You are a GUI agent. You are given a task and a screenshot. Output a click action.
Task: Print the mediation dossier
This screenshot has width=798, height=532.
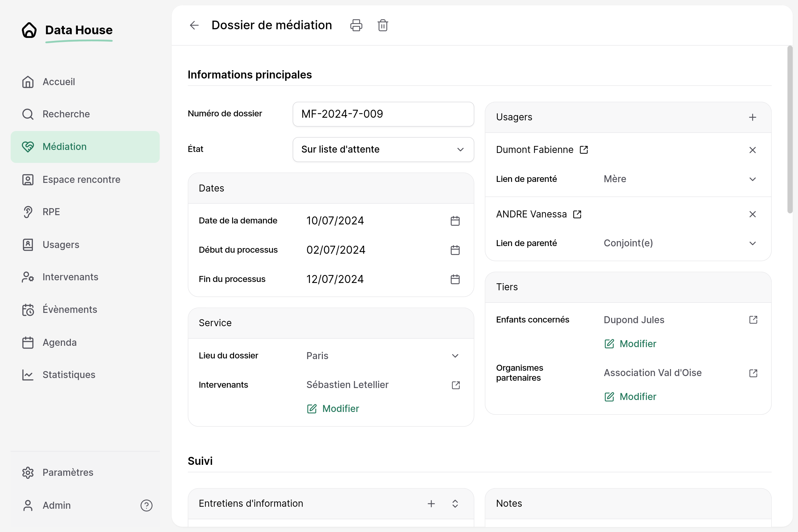pyautogui.click(x=356, y=25)
